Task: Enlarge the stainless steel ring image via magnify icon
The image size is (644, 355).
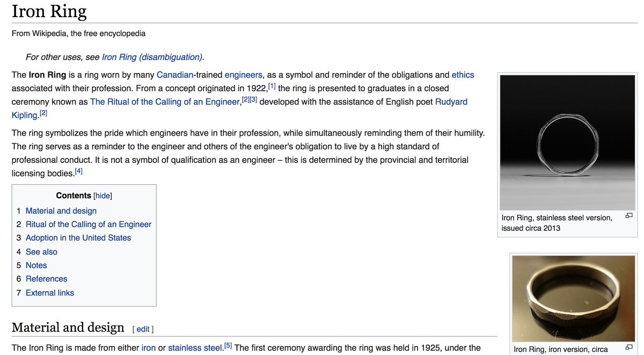Action: click(628, 216)
